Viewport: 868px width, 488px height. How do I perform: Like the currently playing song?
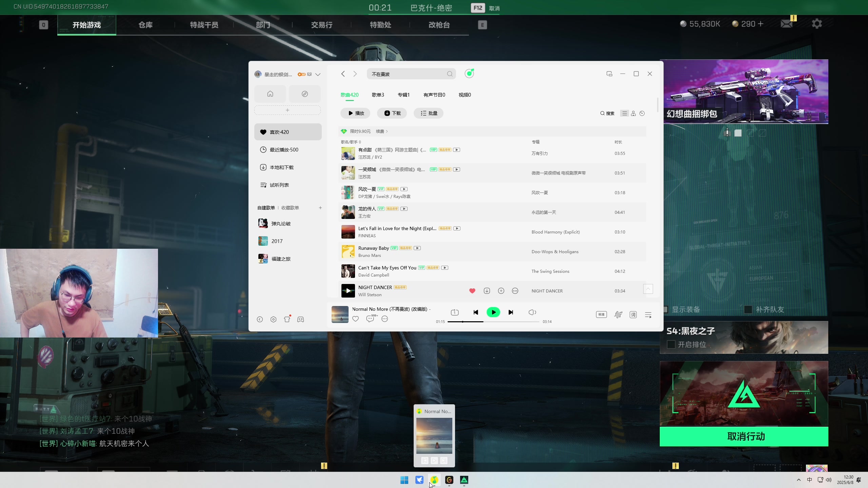[355, 319]
